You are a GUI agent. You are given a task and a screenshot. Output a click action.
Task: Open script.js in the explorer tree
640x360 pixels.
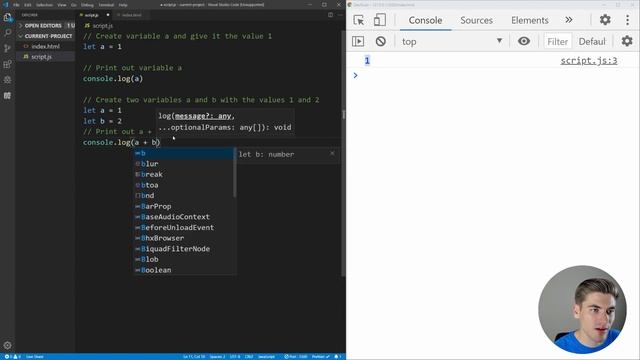pyautogui.click(x=45, y=57)
